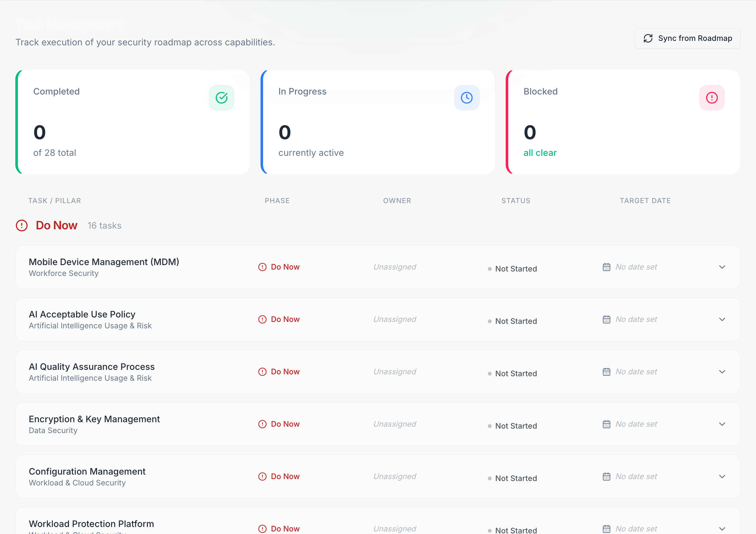Click calendar icon in AI Acceptable Use Policy row
Image resolution: width=756 pixels, height=534 pixels.
(x=606, y=320)
